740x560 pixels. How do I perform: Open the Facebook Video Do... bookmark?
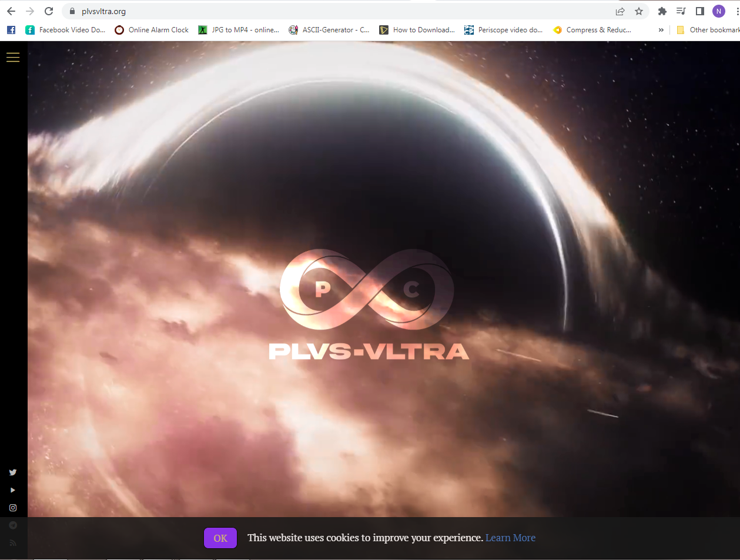pos(65,30)
